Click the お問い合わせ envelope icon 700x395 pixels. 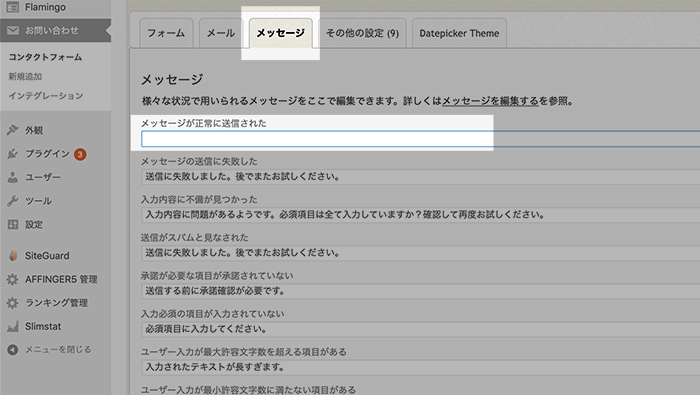pyautogui.click(x=12, y=30)
